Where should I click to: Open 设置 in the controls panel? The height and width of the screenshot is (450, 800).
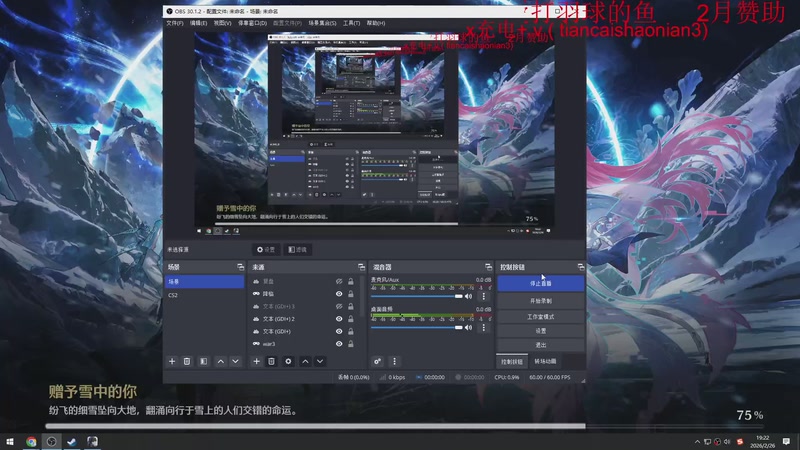coord(541,331)
